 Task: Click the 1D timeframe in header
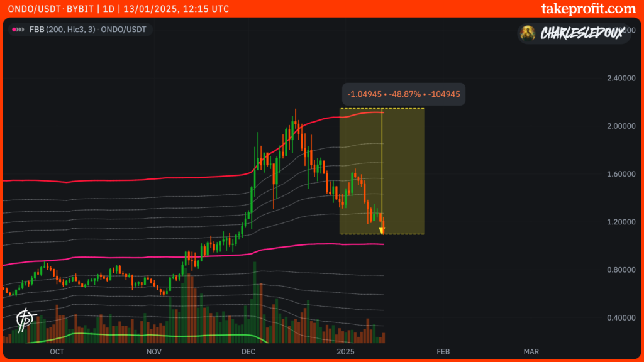[104, 9]
